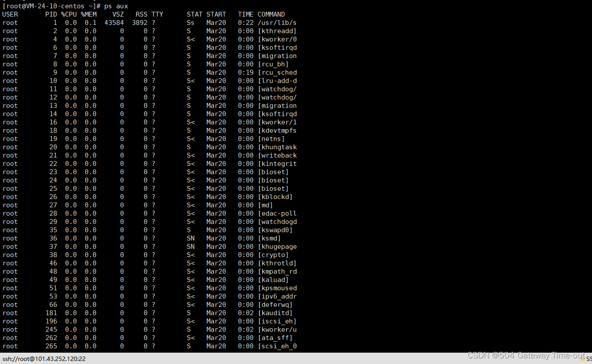Image resolution: width=592 pixels, height=364 pixels.
Task: Click the [iscsi_eh] command text
Action: [277, 321]
